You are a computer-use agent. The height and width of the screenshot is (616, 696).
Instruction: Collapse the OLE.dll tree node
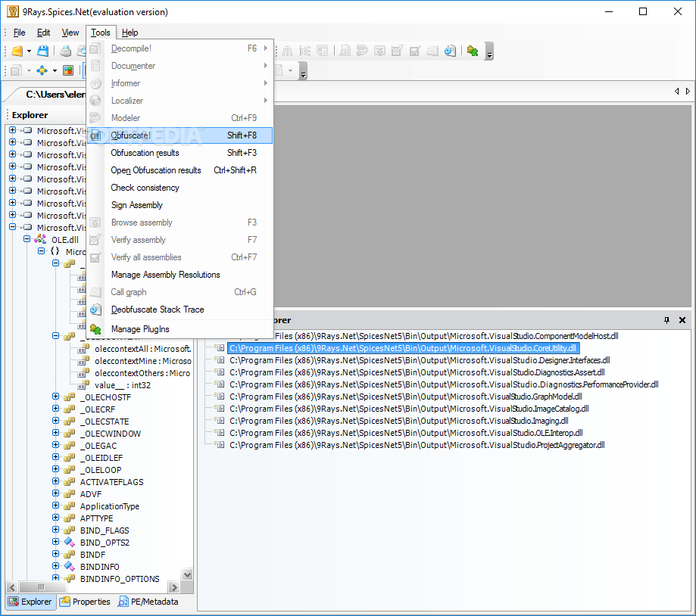pyautogui.click(x=27, y=239)
